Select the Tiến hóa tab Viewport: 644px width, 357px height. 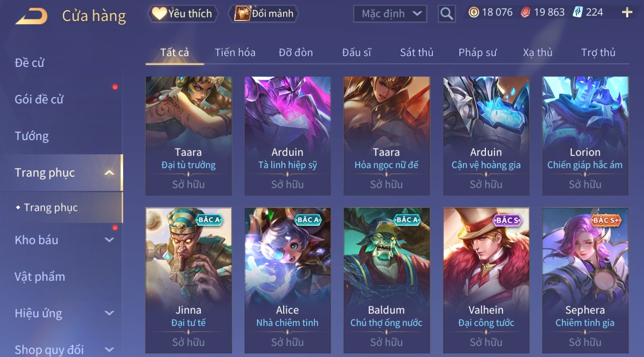pos(235,53)
